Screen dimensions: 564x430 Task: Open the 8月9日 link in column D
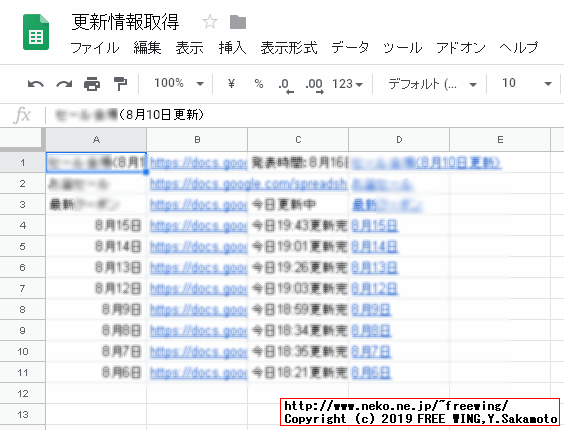(x=371, y=309)
